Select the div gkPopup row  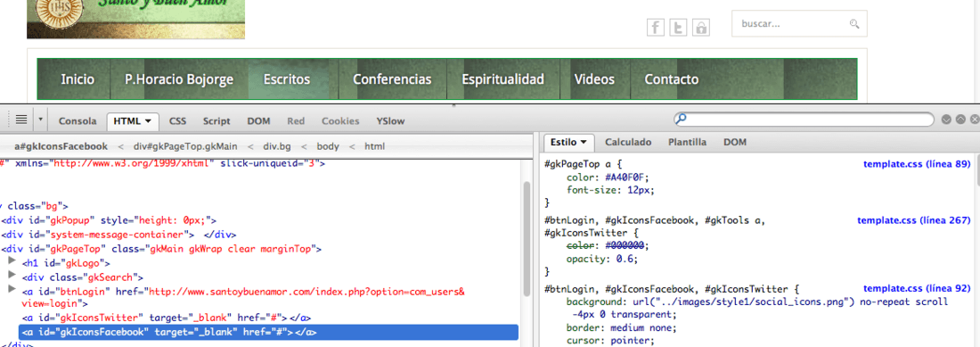pos(109,220)
